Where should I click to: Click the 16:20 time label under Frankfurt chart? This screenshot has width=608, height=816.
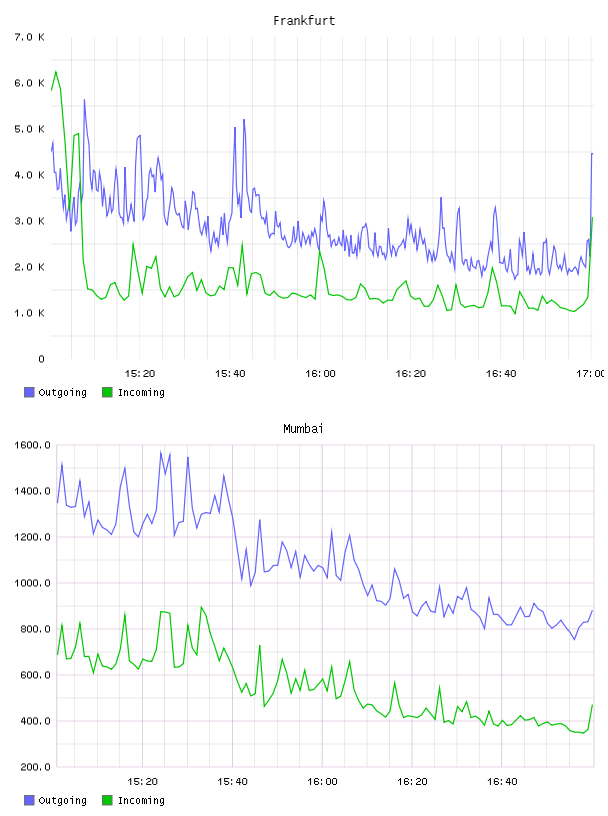click(x=411, y=374)
